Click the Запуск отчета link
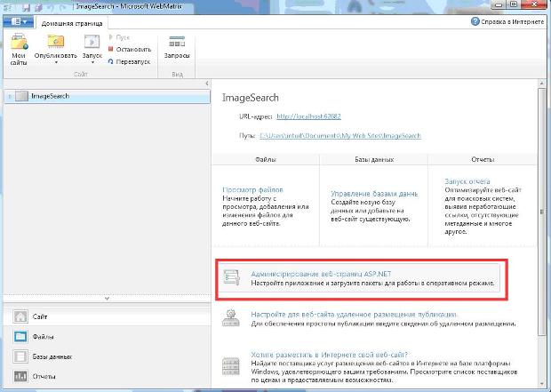The height and width of the screenshot is (392, 551). click(467, 181)
